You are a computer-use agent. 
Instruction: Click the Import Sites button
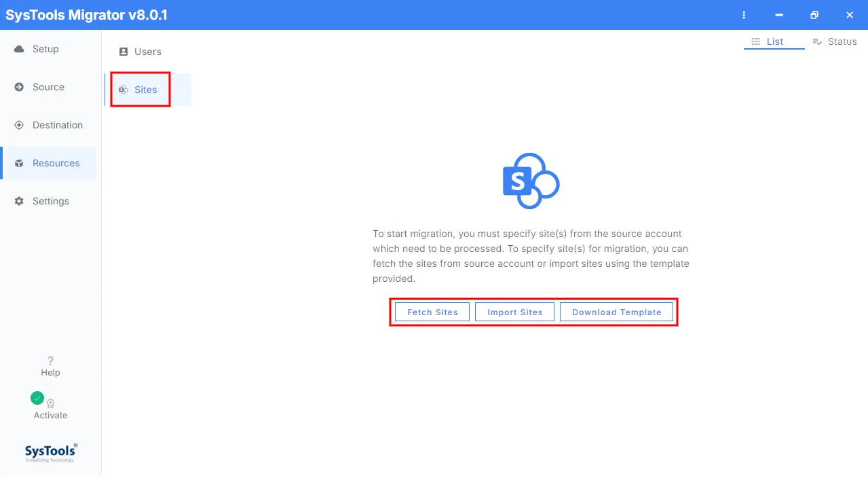point(514,312)
